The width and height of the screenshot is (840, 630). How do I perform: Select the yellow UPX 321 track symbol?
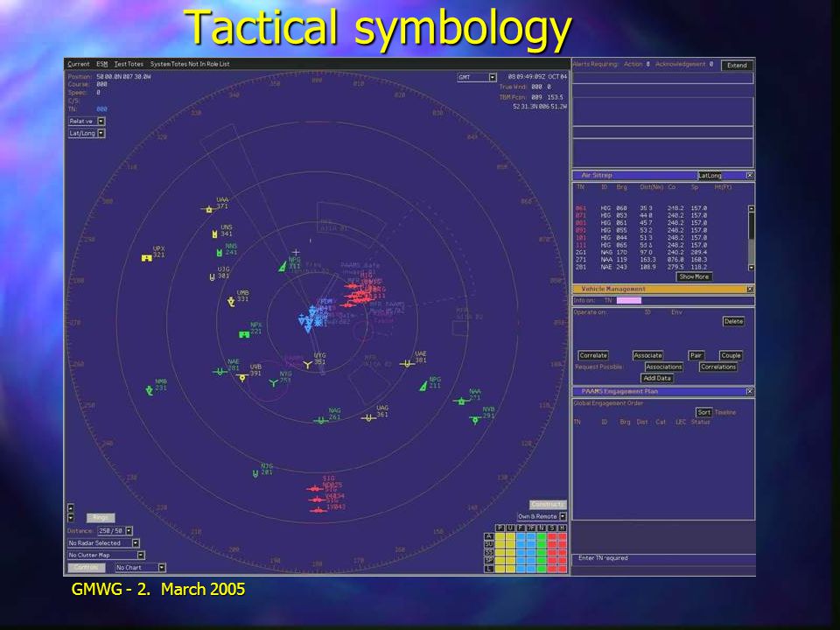point(146,257)
